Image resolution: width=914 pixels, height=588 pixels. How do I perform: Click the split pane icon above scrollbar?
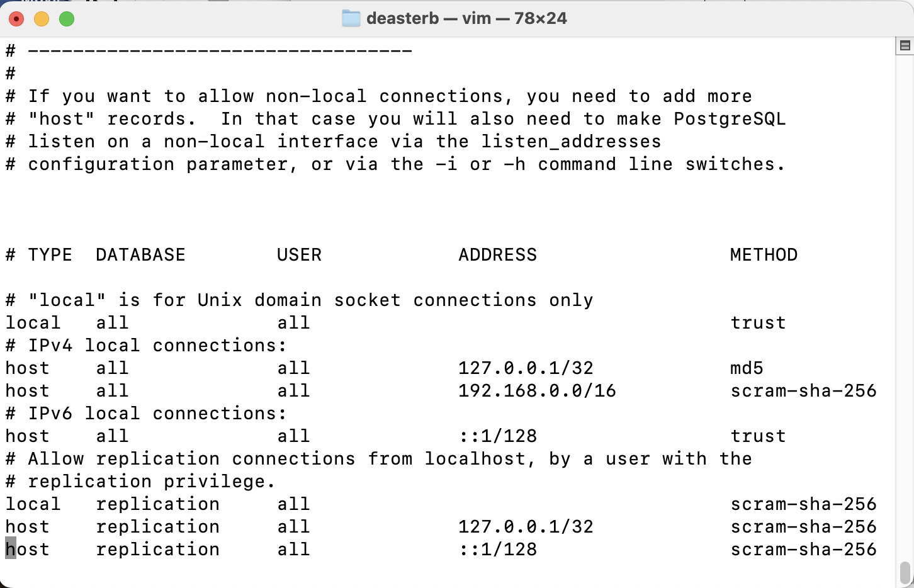coord(905,45)
